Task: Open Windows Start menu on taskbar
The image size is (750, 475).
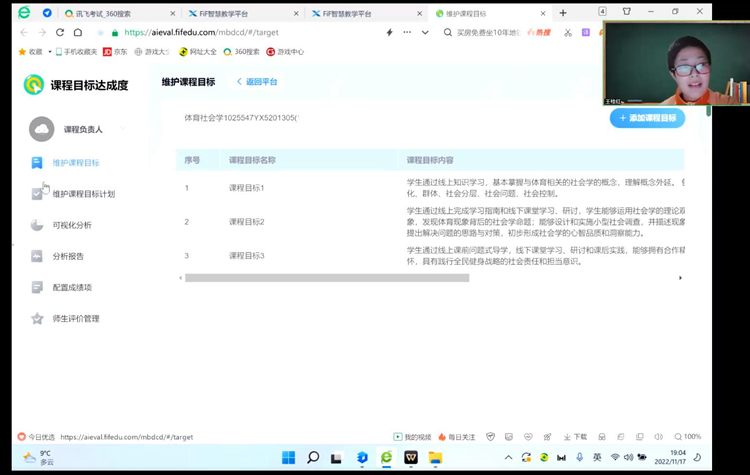Action: pos(288,457)
